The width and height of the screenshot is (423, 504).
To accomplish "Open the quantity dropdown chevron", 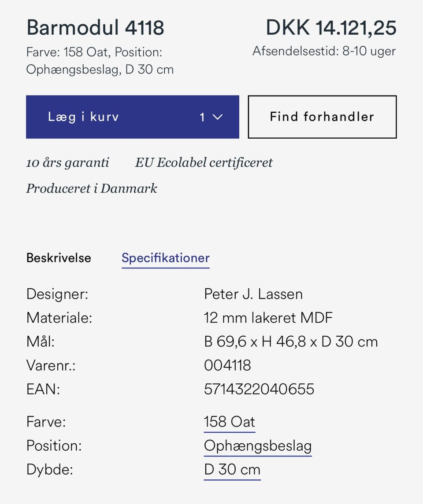I will click(x=217, y=117).
